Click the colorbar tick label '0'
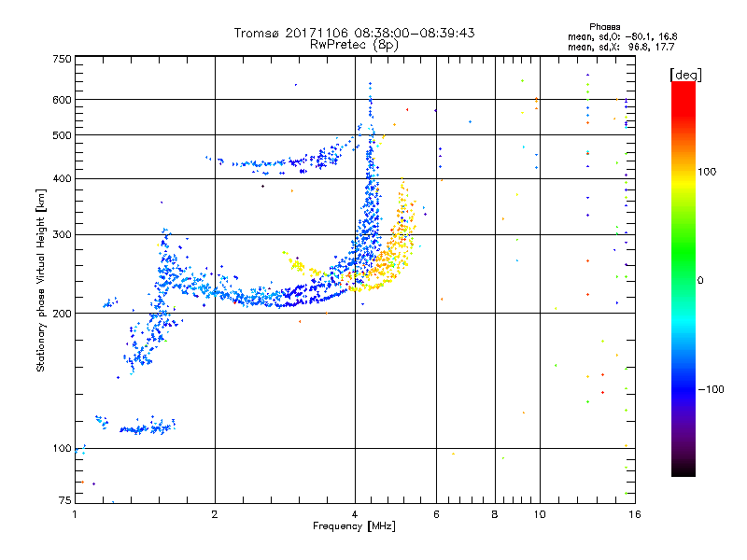This screenshot has height=560, width=747. coord(699,281)
